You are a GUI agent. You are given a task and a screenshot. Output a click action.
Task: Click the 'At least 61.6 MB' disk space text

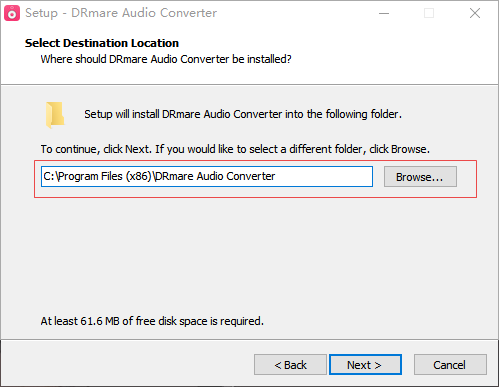pos(152,321)
